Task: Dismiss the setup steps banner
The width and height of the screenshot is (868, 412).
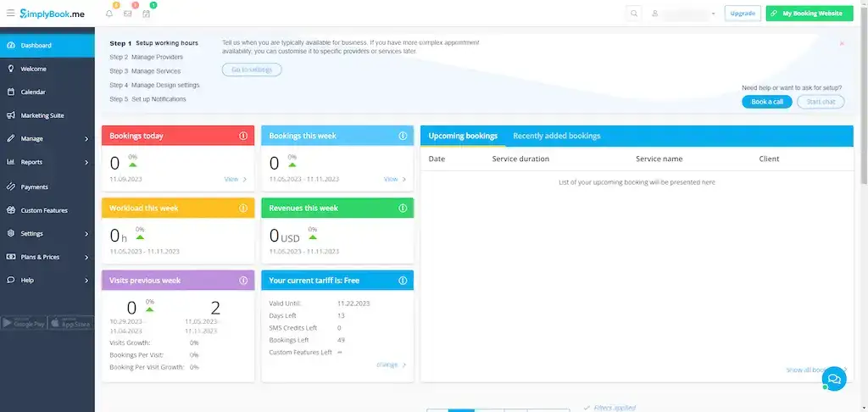Action: pos(842,42)
